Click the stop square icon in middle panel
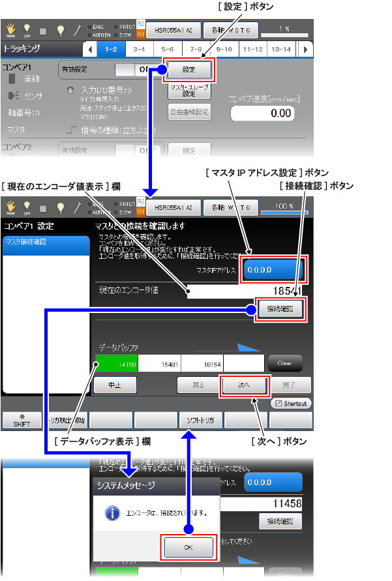 pos(44,208)
